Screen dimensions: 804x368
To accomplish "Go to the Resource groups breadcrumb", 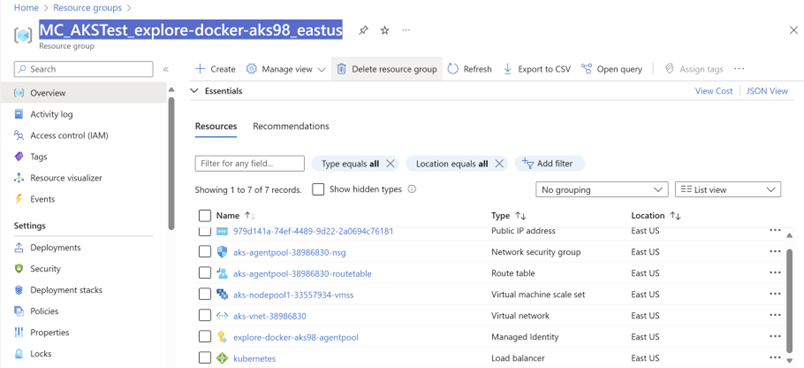I will pyautogui.click(x=88, y=8).
